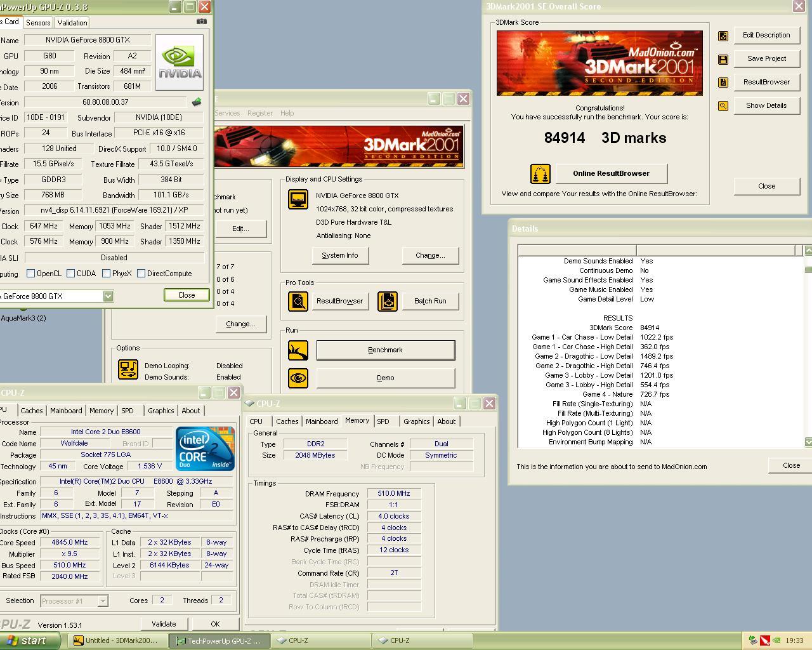Click the Benchmark button
The width and height of the screenshot is (812, 650).
click(385, 350)
